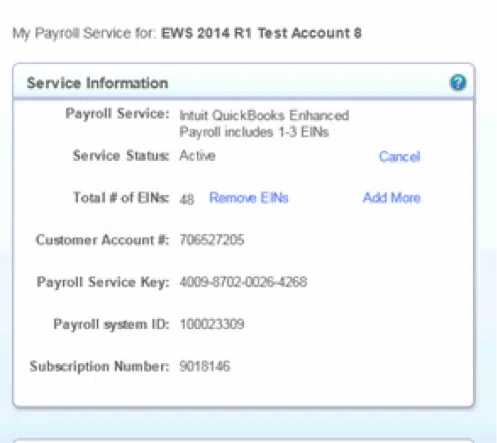Click the customer account number 706527205
497x443 pixels.
pyautogui.click(x=212, y=240)
